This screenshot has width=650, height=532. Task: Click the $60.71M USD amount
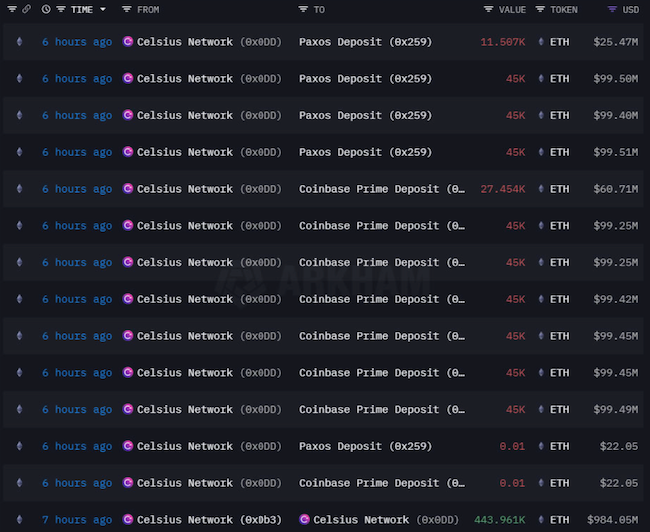point(616,189)
